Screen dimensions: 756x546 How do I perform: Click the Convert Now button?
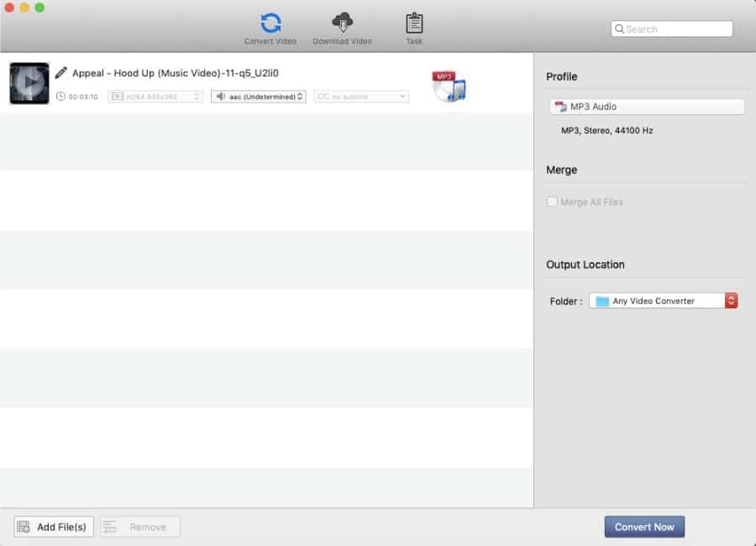pos(644,527)
